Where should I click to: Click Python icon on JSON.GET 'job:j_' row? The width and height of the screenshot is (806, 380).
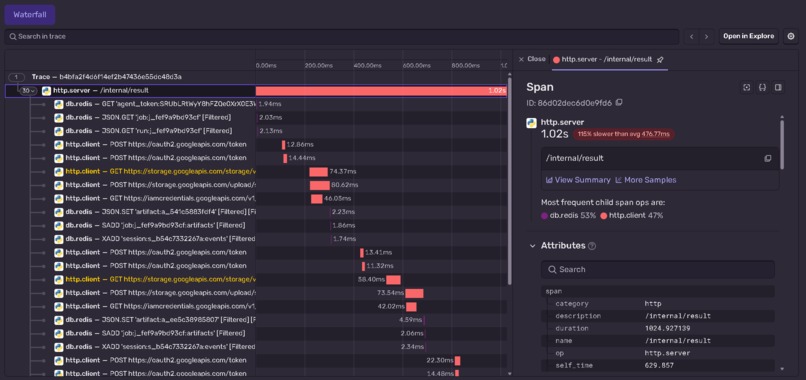[x=59, y=117]
